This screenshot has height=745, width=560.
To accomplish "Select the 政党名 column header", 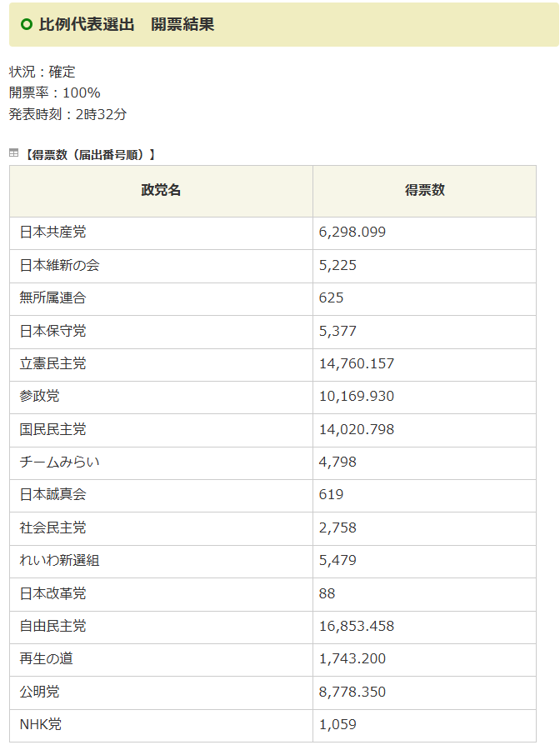I will click(161, 191).
